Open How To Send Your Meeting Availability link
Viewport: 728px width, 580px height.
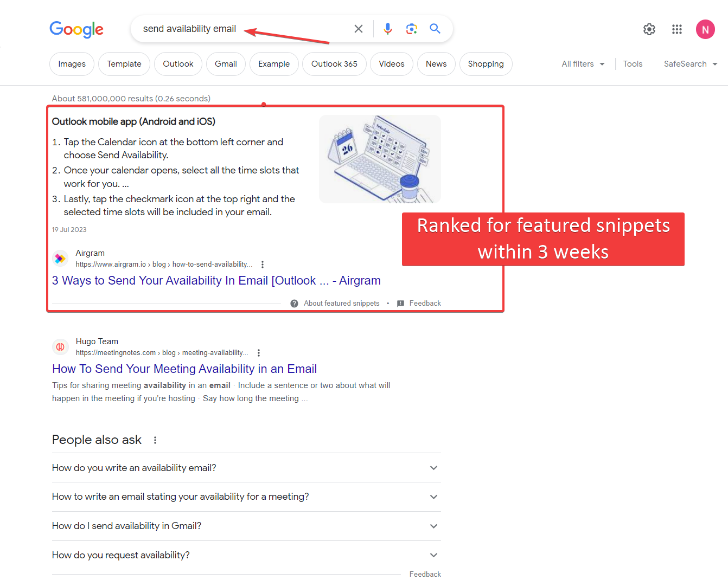pyautogui.click(x=184, y=369)
